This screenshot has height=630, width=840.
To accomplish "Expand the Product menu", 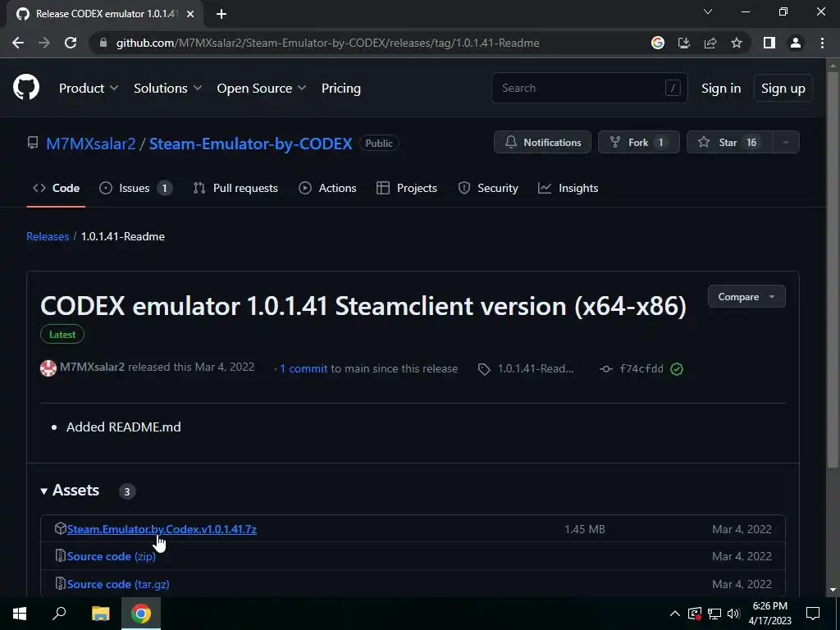I will click(x=89, y=88).
